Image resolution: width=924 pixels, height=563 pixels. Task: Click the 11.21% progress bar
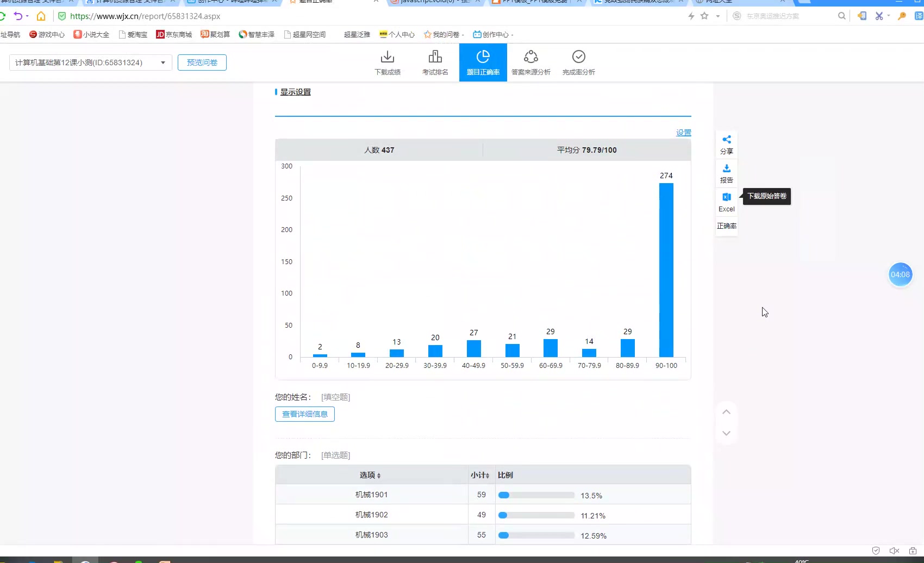click(536, 515)
